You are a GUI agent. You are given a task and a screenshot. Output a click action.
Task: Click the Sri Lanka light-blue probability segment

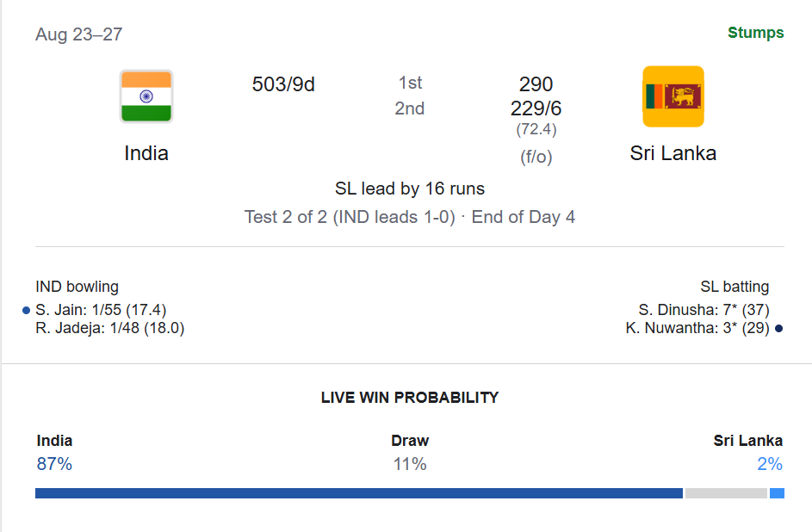click(777, 493)
